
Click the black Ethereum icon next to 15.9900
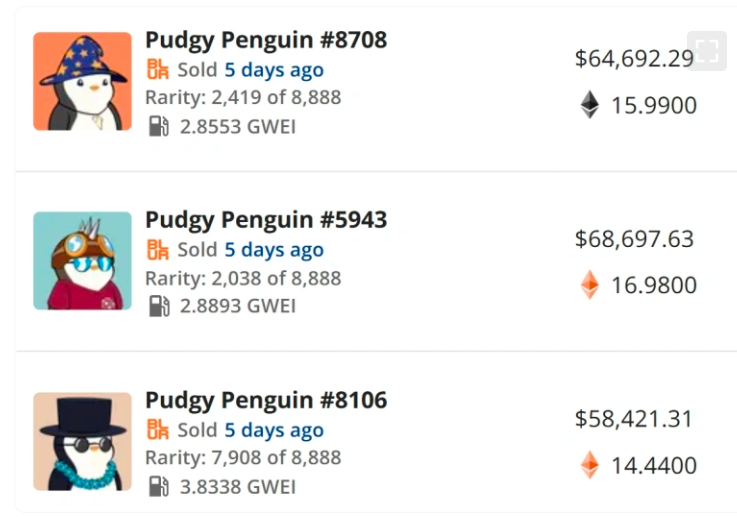[x=590, y=105]
